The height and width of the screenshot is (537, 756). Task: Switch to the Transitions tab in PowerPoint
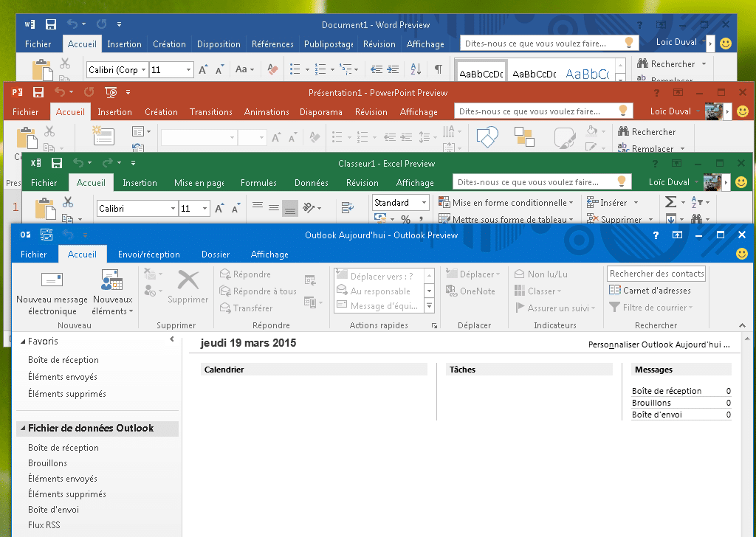tap(210, 111)
